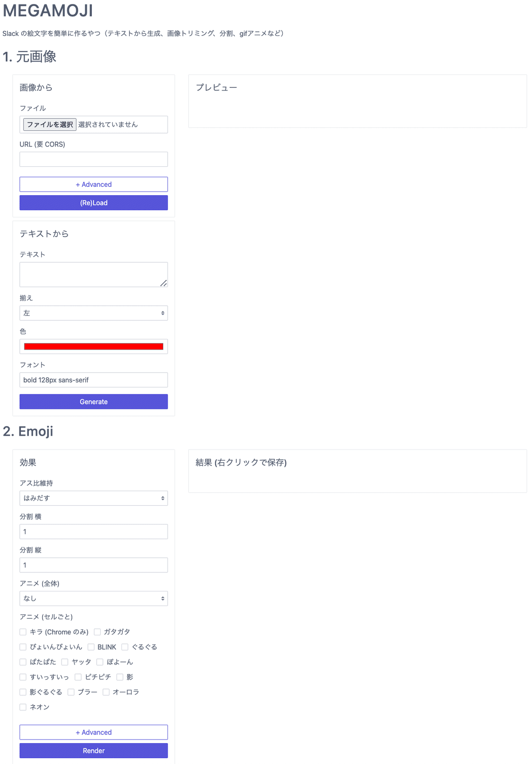Viewport: 532px width, 764px height.
Task: Click the (Re)Load button
Action: pos(94,203)
